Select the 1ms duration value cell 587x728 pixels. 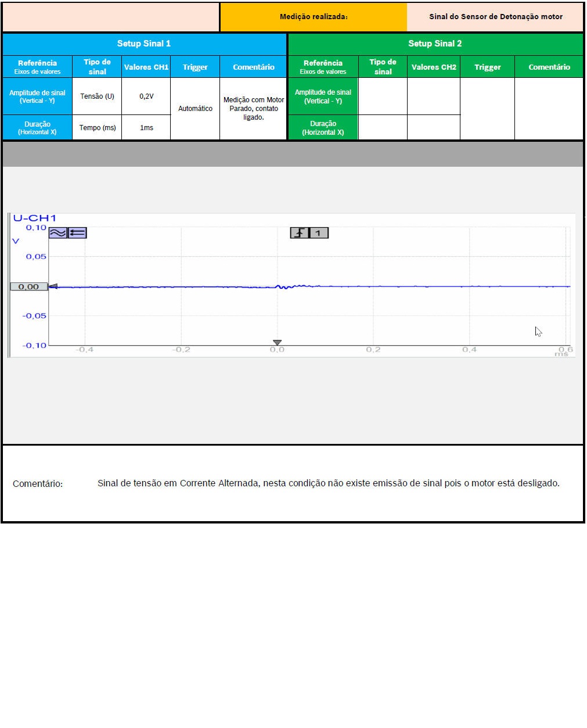point(146,128)
